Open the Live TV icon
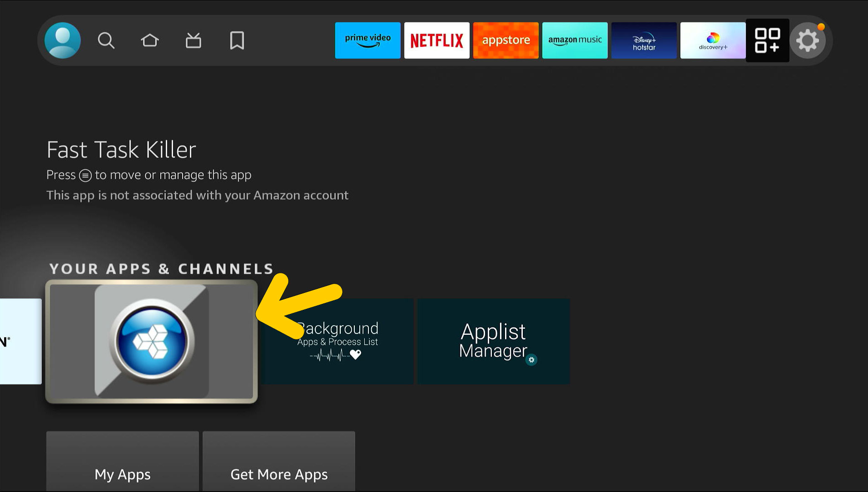The image size is (868, 492). point(194,41)
